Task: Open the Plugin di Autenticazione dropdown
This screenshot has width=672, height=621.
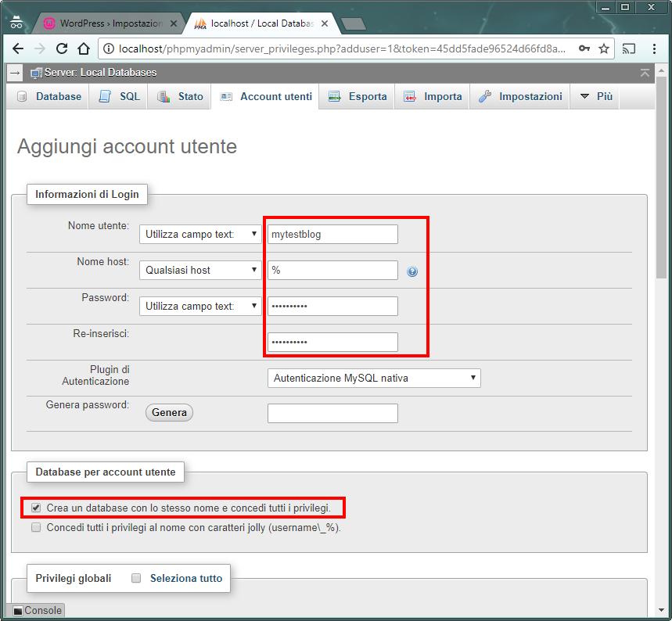Action: (374, 379)
